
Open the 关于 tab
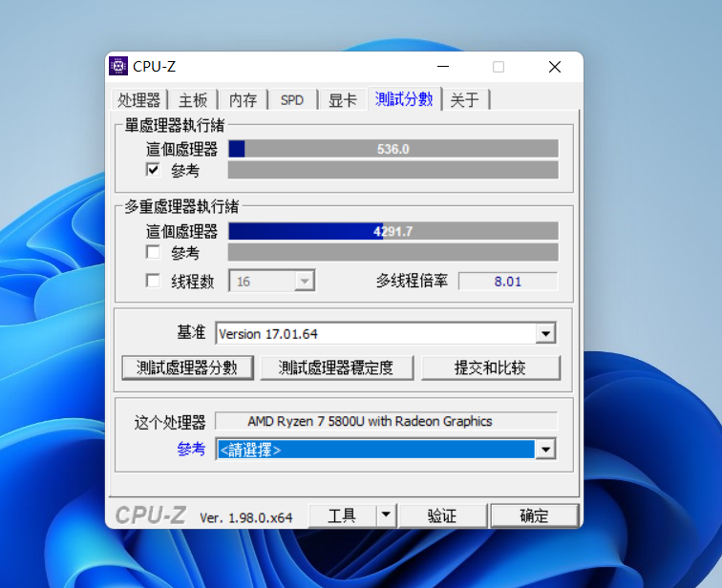tap(464, 100)
